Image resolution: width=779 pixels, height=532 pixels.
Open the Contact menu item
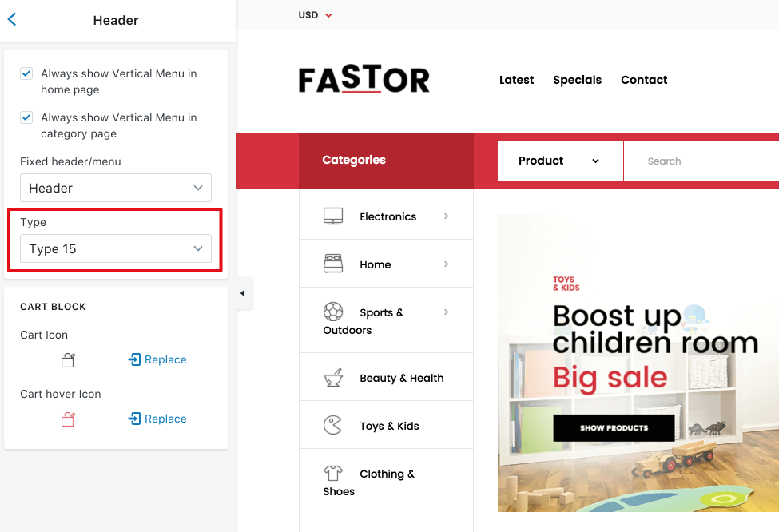(644, 80)
